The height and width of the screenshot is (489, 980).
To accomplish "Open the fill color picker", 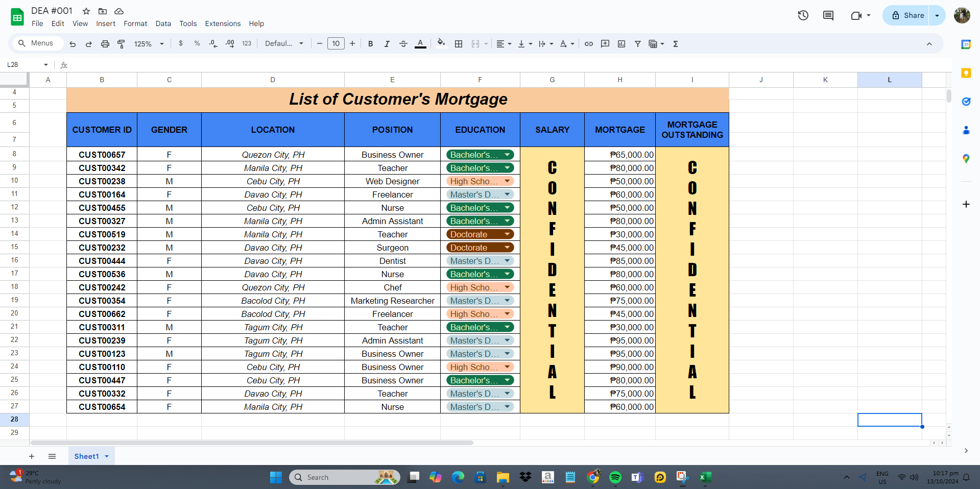I will pos(441,44).
